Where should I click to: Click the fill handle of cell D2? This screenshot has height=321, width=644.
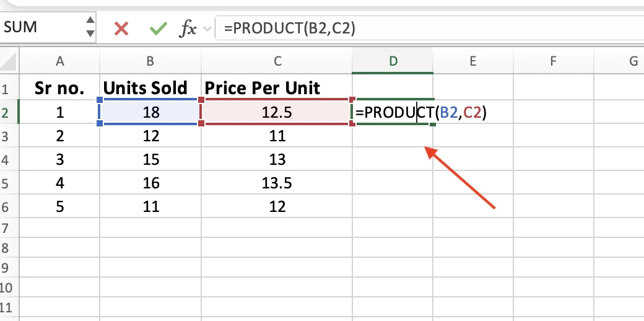(x=432, y=124)
